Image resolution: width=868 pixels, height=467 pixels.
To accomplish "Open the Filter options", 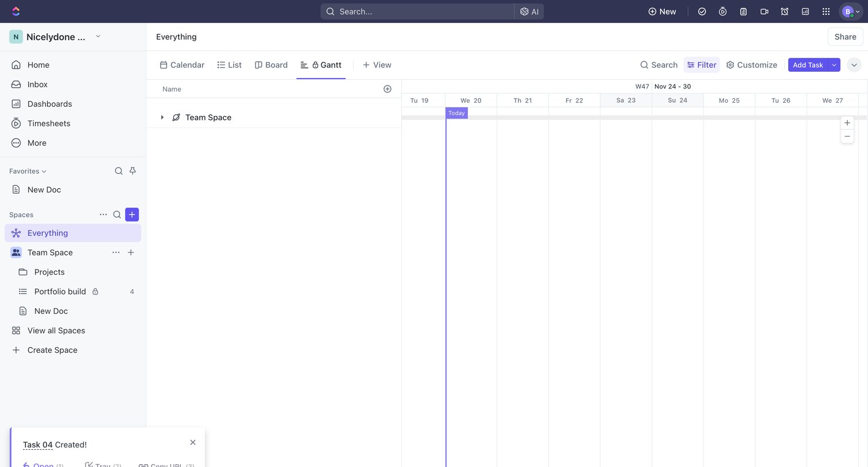I will click(x=702, y=65).
